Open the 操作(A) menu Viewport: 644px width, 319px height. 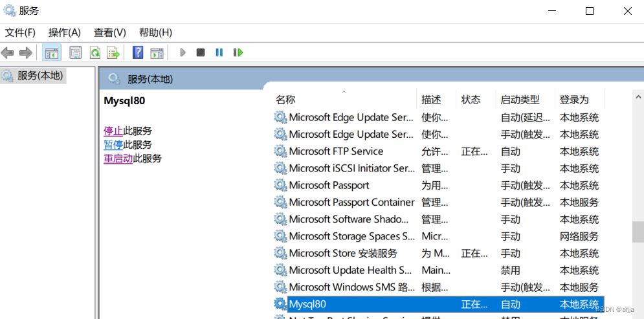point(65,32)
